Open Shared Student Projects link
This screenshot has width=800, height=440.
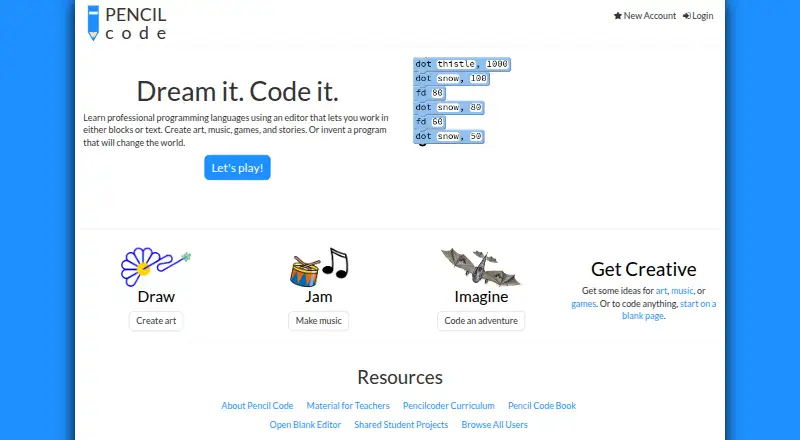(x=401, y=425)
